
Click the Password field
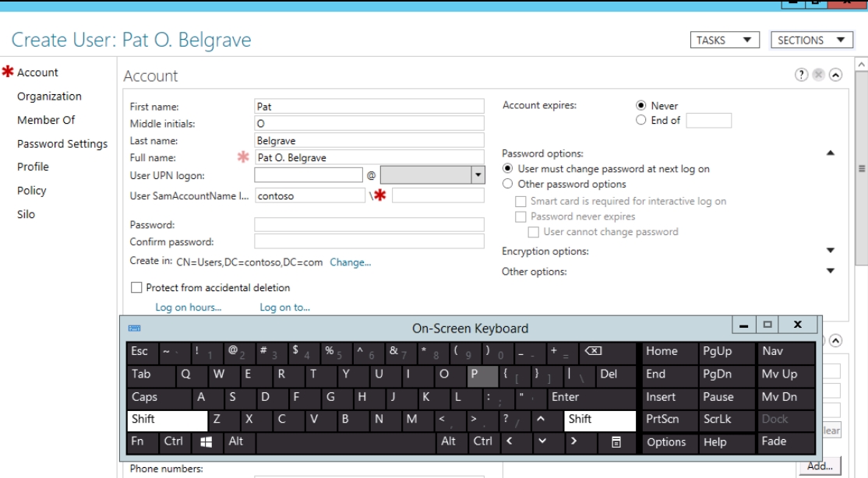coord(369,224)
